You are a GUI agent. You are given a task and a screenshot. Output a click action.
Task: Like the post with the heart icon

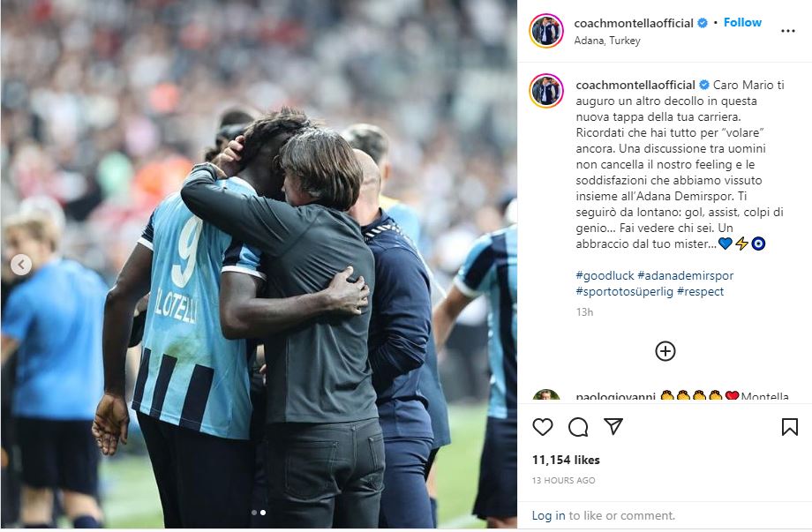pyautogui.click(x=542, y=427)
